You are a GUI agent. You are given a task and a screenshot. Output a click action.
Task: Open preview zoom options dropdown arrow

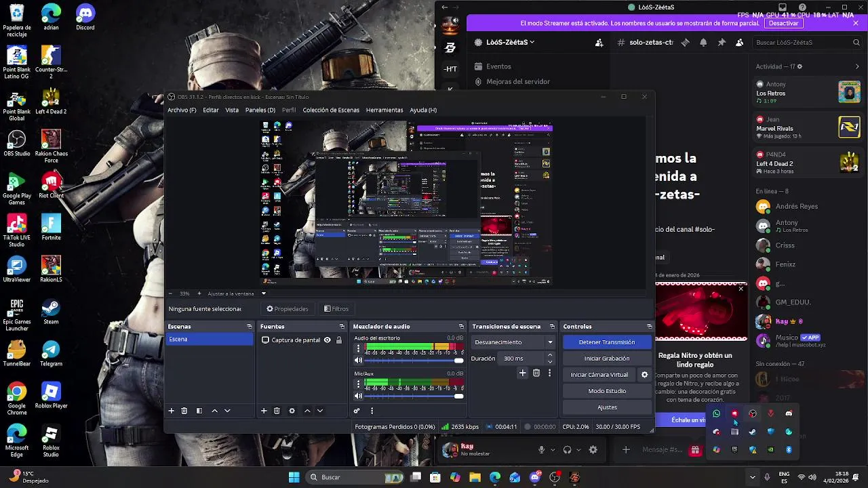coord(264,293)
